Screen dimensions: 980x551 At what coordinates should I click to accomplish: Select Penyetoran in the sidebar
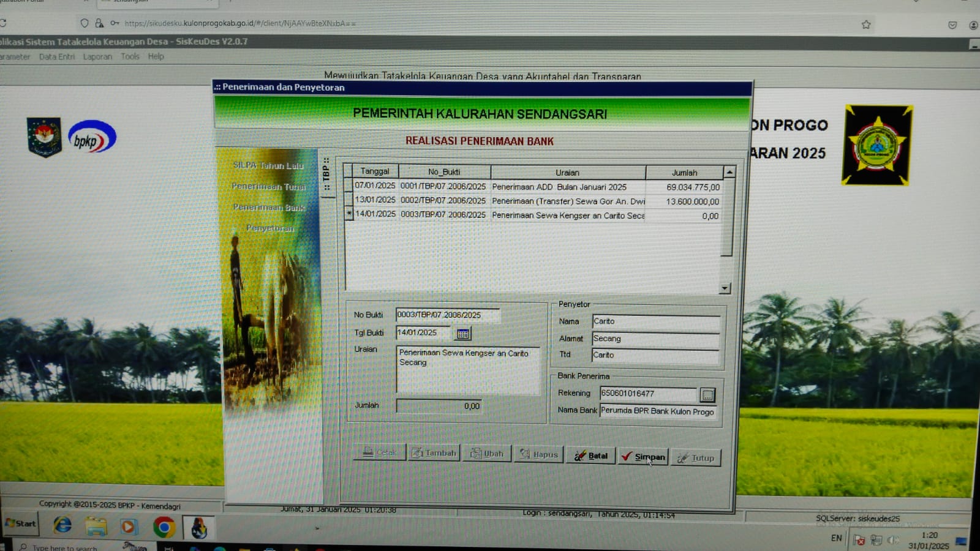tap(270, 228)
